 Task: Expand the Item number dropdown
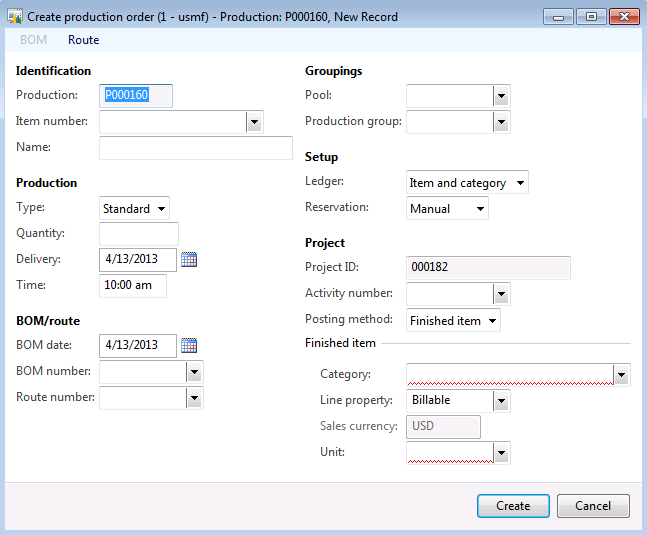pos(254,122)
